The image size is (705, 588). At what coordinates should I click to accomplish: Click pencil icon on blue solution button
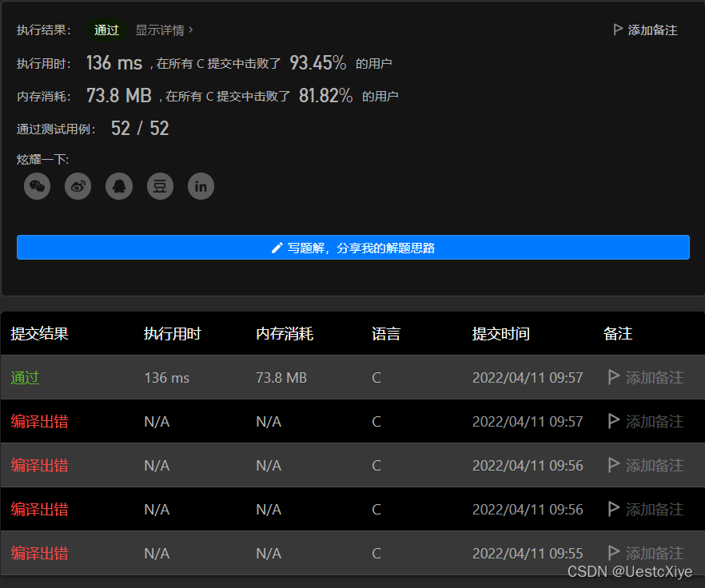(x=277, y=248)
